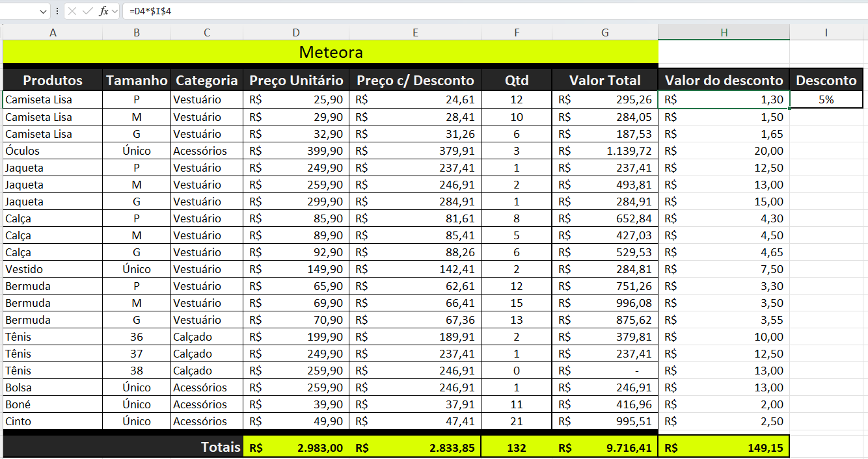The width and height of the screenshot is (868, 459).
Task: Click unit price 149,90 for Vestido
Action: [296, 269]
